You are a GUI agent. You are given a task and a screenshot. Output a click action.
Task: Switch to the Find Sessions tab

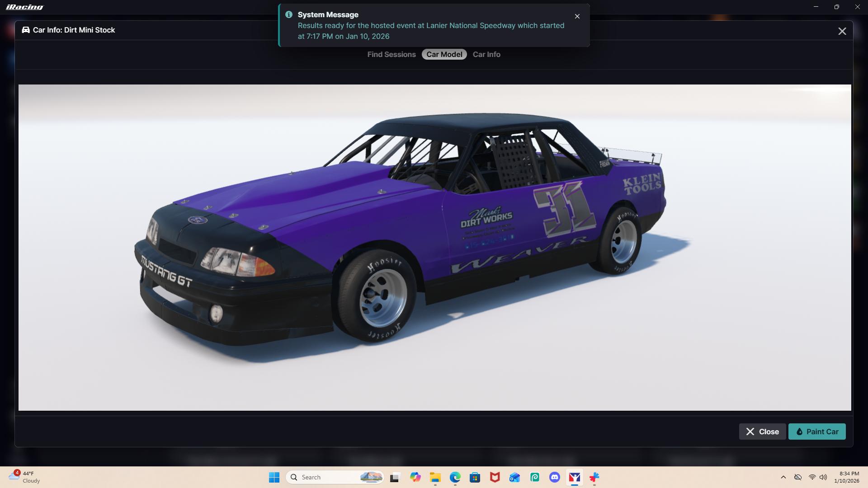[391, 54]
